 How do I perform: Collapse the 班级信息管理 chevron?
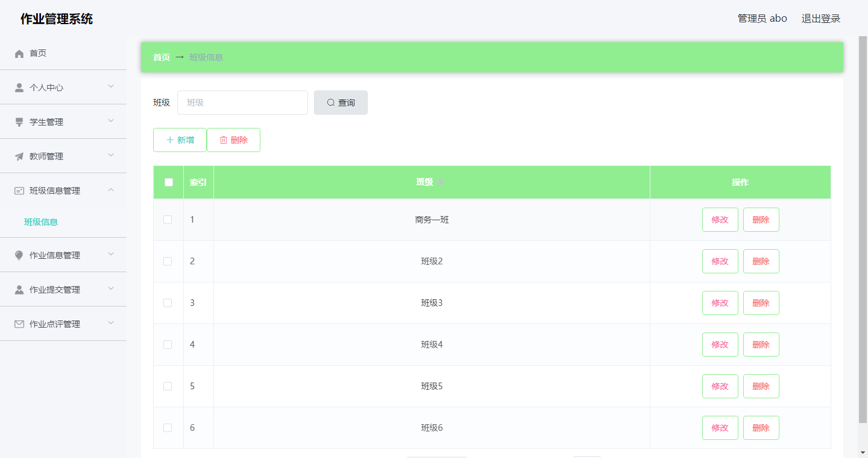(111, 190)
